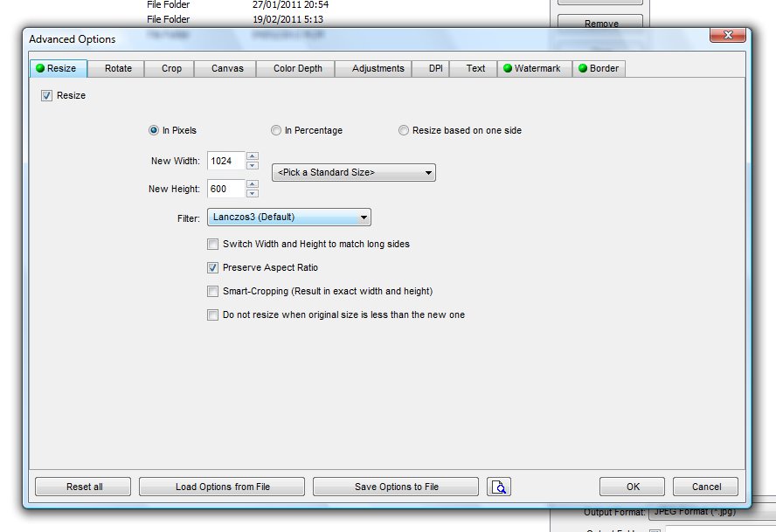Go to the Border tab
The width and height of the screenshot is (776, 532).
599,68
